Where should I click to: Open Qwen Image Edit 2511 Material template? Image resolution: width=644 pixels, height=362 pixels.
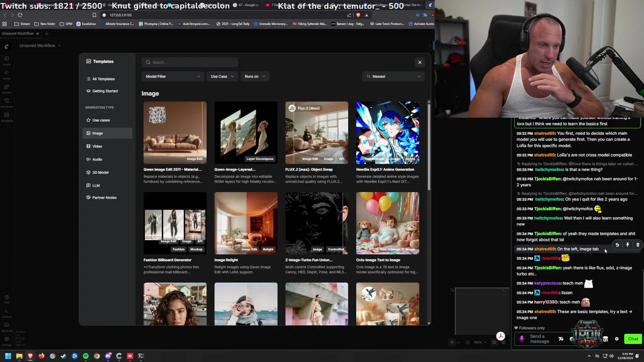coord(175,133)
